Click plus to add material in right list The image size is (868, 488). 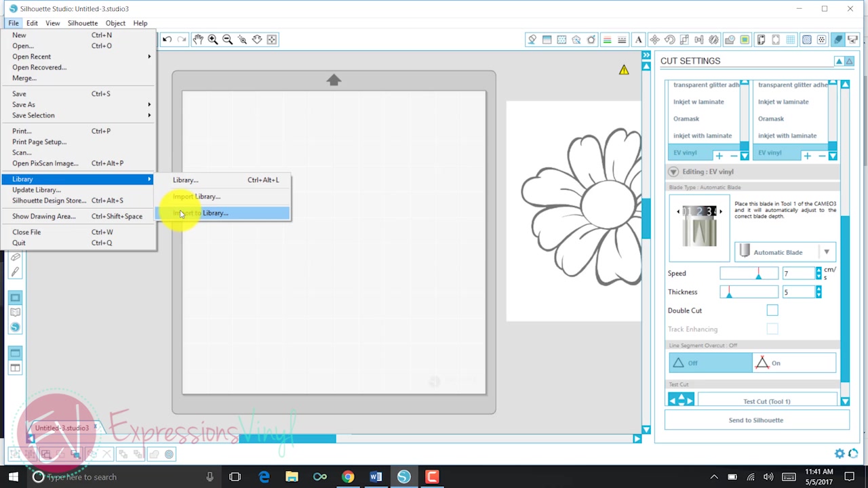tap(807, 156)
